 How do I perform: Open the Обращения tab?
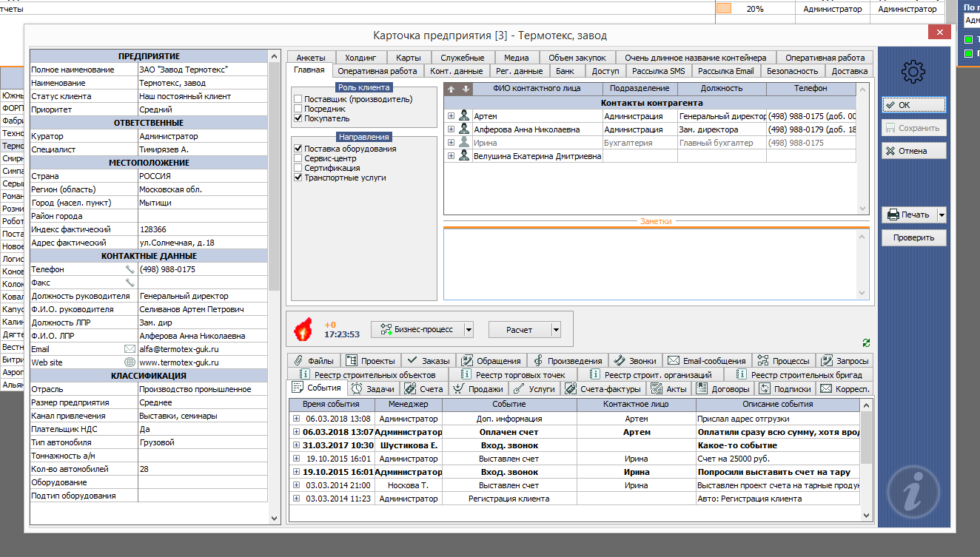tap(491, 361)
